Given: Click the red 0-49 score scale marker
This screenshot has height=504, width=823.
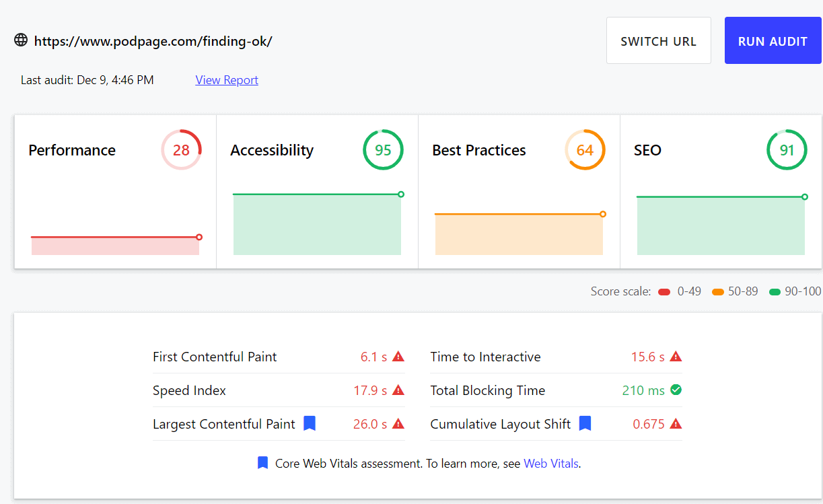Looking at the screenshot, I should click(x=664, y=292).
